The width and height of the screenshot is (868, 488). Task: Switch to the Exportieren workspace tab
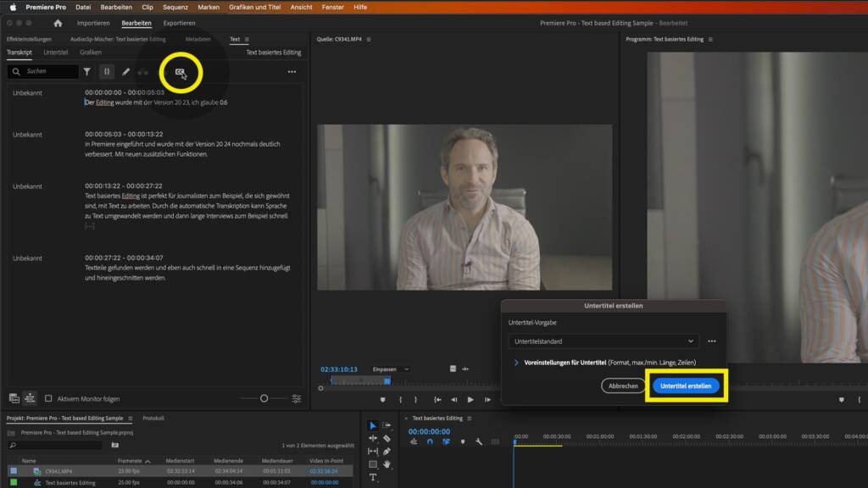coord(180,23)
